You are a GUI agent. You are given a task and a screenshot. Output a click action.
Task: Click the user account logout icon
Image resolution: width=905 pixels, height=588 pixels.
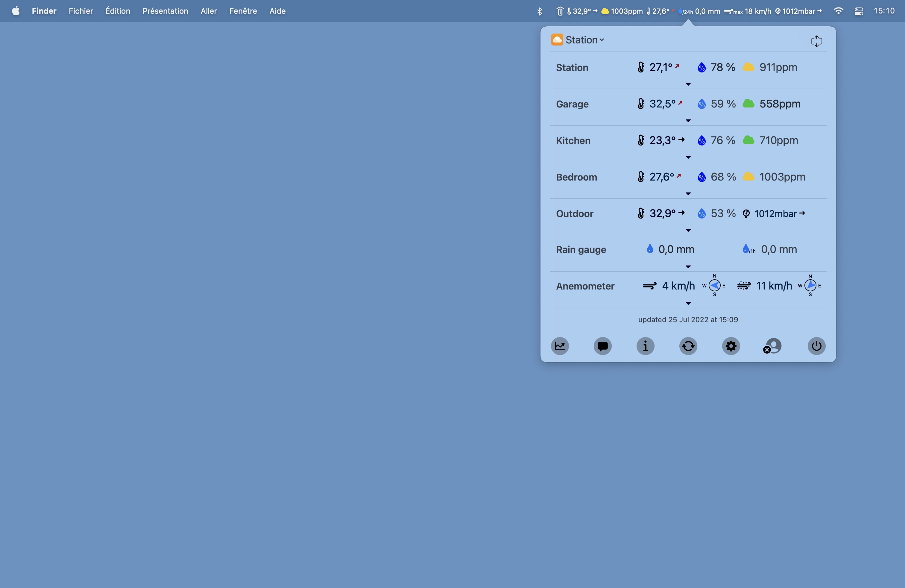[773, 346]
